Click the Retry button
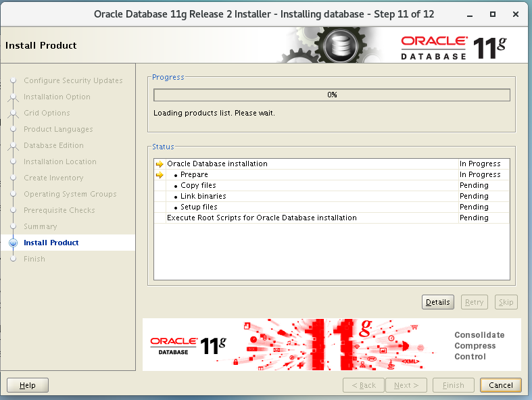532x400 pixels. (x=474, y=302)
